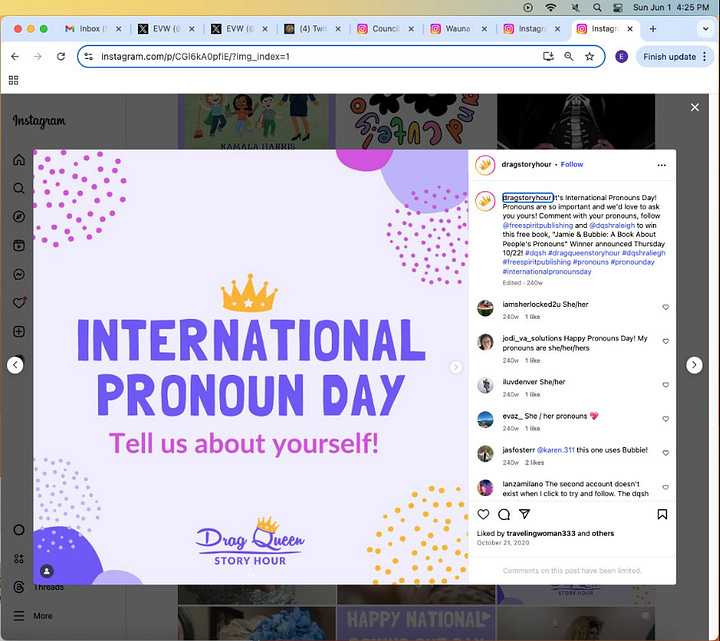Like evaz_'s comment

[665, 419]
